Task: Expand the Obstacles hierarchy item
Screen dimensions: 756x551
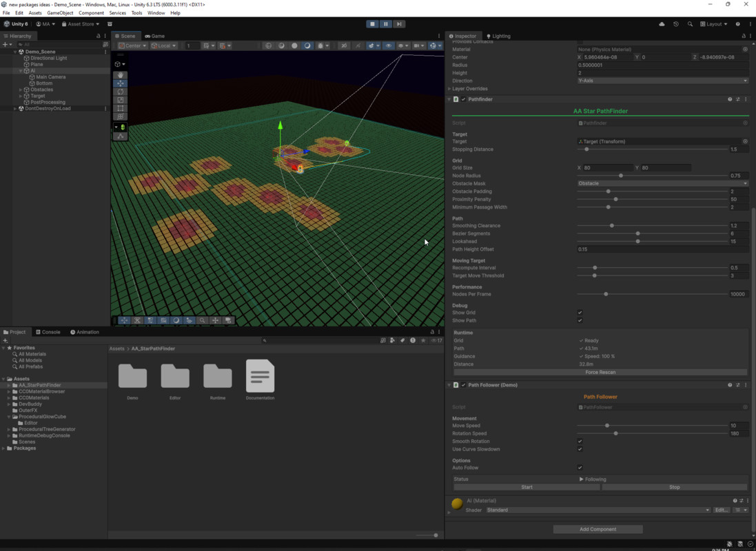Action: pos(20,90)
